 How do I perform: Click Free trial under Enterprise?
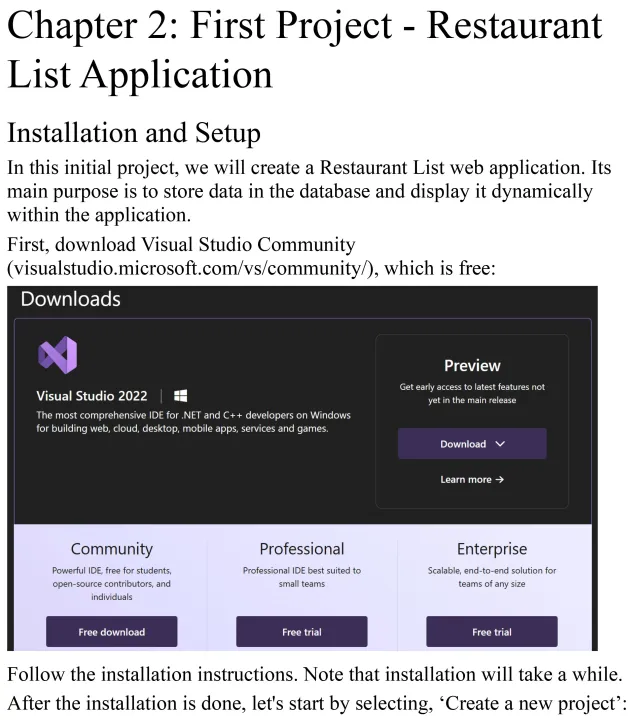(491, 632)
